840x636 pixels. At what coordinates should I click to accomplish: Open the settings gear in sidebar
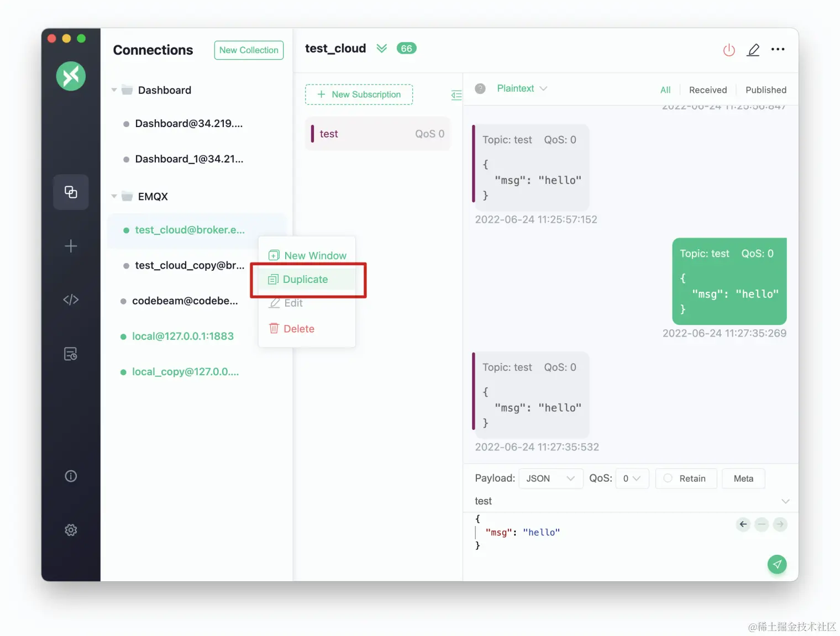point(71,530)
